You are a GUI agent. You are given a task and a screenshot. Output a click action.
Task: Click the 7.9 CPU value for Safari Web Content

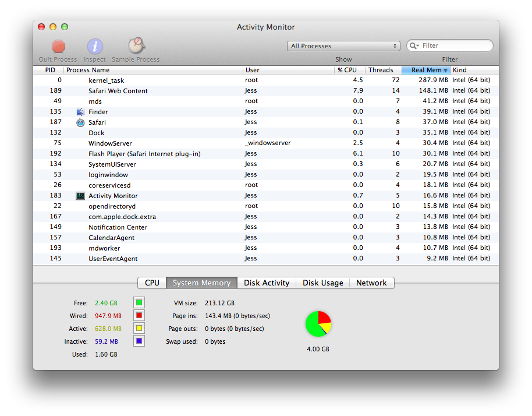pos(358,91)
